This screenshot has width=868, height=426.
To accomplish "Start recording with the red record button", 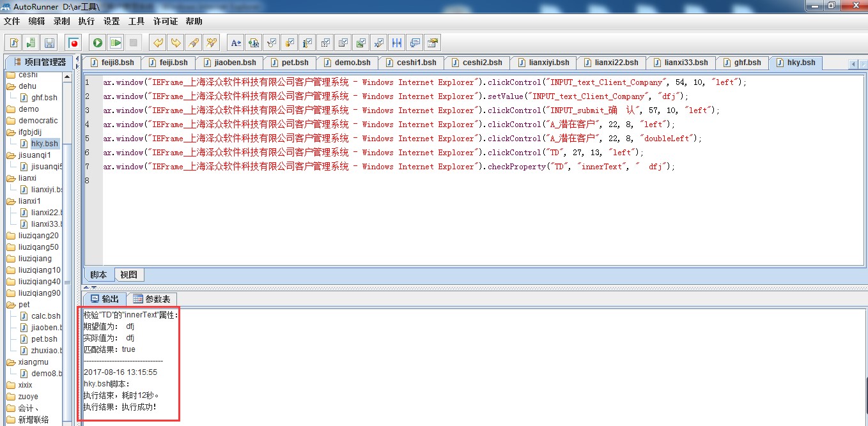I will point(74,43).
